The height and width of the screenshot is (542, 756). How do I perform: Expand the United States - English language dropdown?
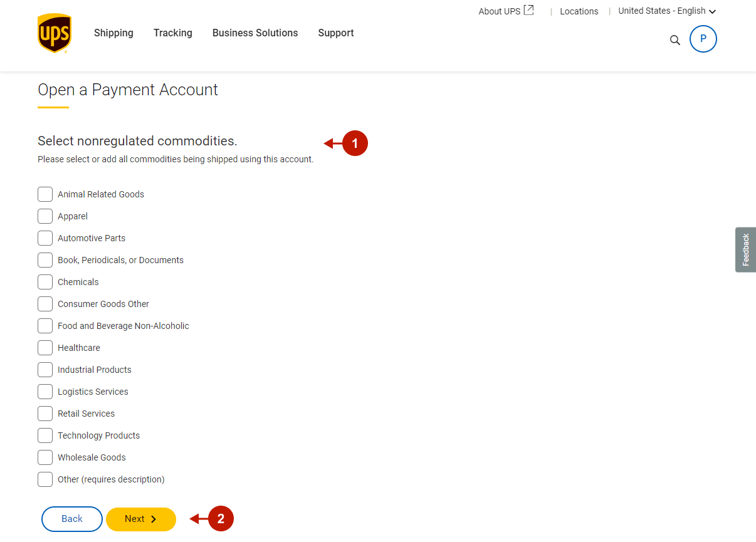coord(666,11)
